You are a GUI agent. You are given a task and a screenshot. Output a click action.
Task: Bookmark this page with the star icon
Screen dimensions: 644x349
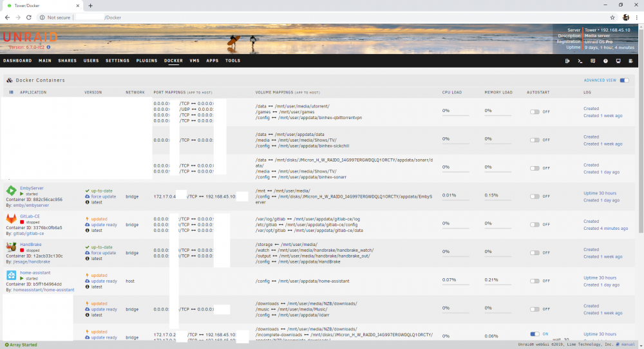coord(612,17)
